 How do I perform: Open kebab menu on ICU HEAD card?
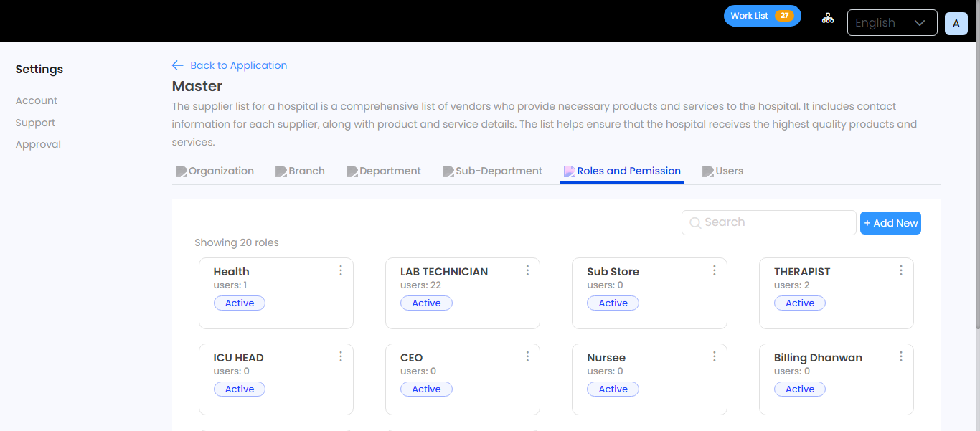tap(341, 356)
